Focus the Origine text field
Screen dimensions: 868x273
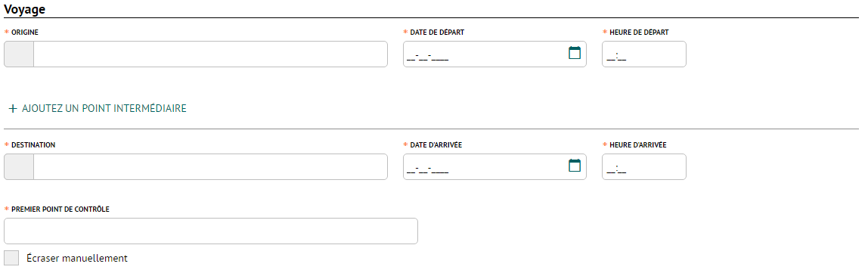tap(210, 54)
